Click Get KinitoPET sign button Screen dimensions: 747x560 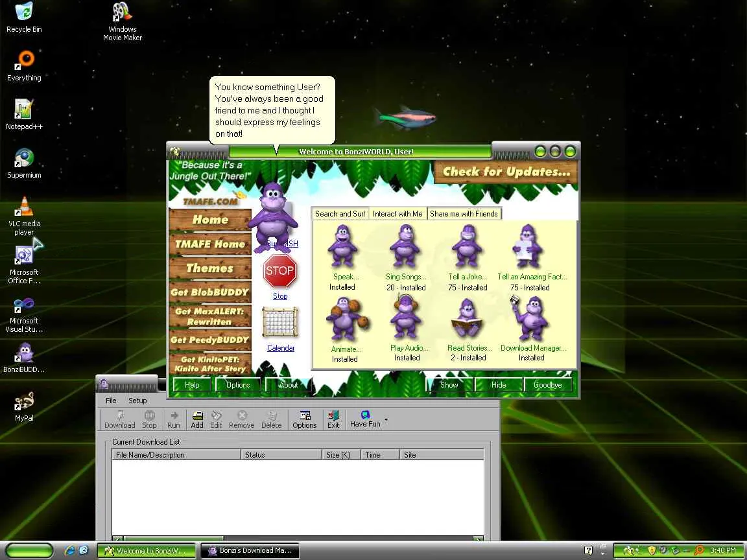pos(210,364)
